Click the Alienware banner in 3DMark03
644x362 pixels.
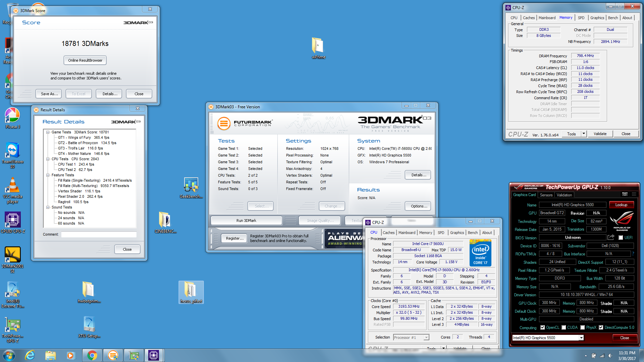(344, 238)
